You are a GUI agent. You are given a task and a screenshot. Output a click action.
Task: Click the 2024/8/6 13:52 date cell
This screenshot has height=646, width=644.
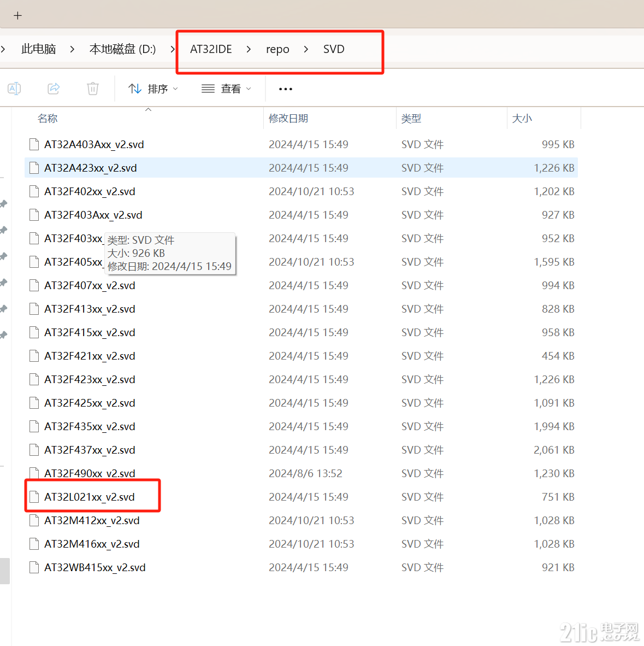(x=305, y=473)
